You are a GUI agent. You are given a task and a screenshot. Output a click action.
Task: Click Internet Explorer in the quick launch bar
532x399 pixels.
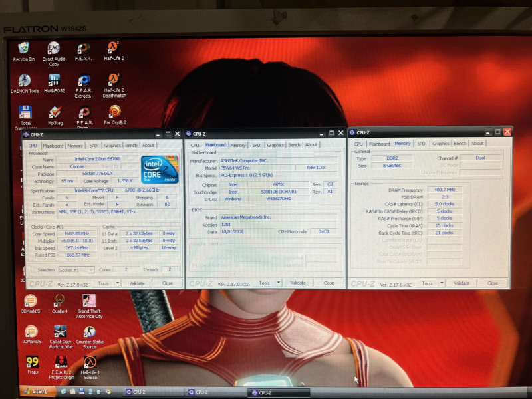click(64, 392)
